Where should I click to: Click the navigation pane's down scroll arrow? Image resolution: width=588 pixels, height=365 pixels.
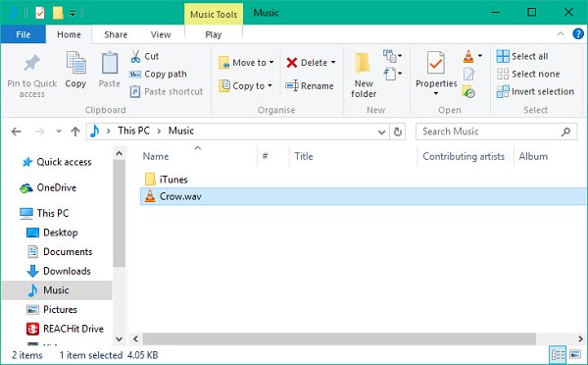point(120,339)
